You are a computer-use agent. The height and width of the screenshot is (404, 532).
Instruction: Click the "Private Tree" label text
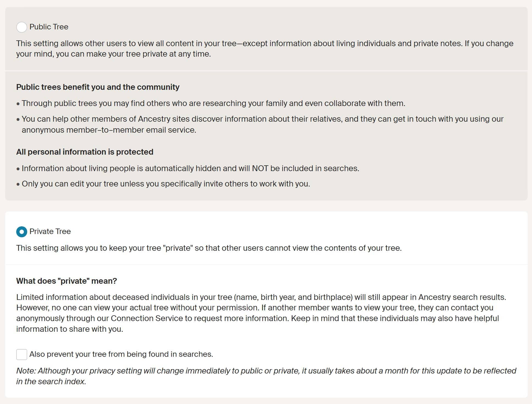tap(50, 232)
